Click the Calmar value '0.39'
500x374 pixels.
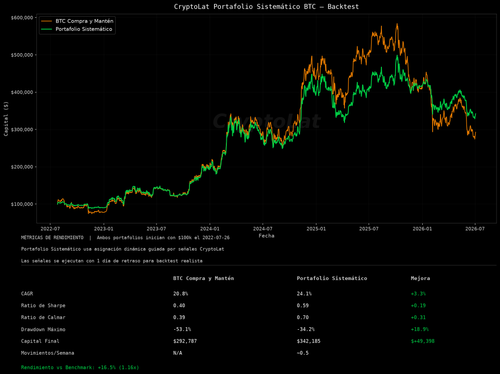point(179,317)
